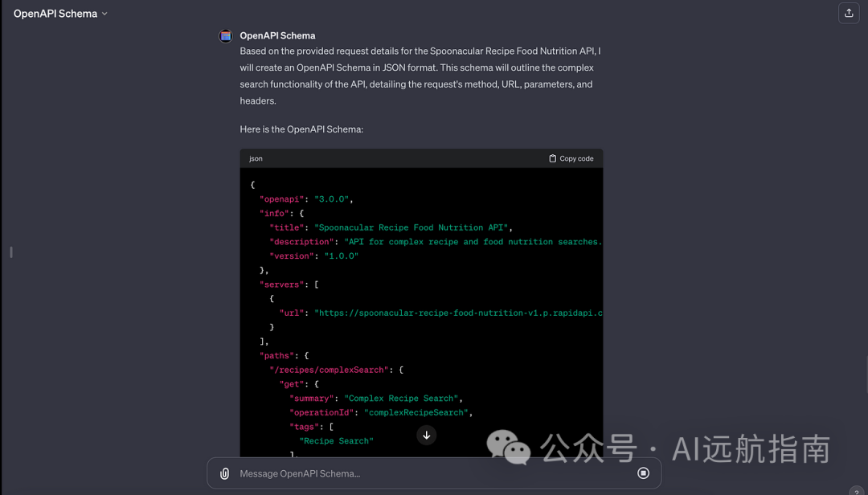Screen dimensions: 868x495
Task: Stop generating with the stop button
Action: coord(643,472)
